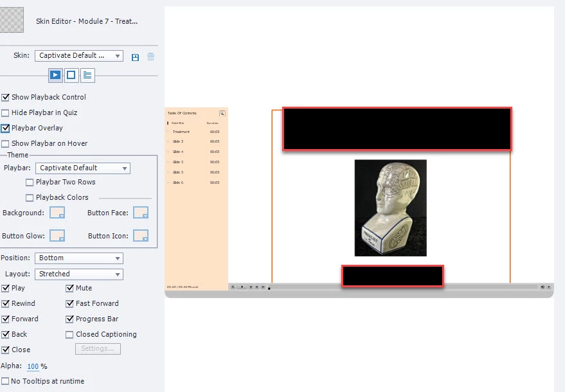This screenshot has width=565, height=392.
Task: Click the skin preview checkered thumbnail
Action: [x=12, y=20]
